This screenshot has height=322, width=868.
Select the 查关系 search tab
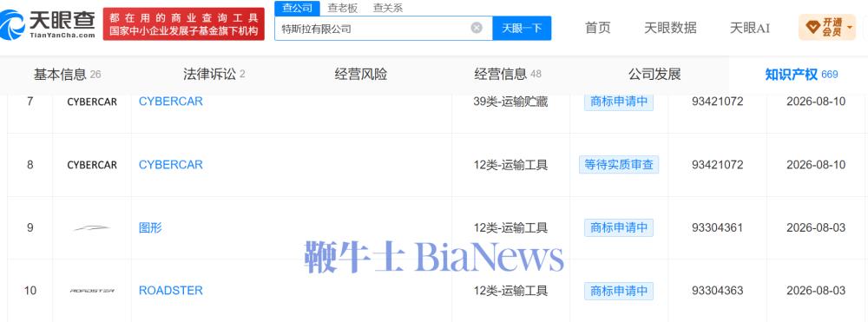click(x=387, y=8)
